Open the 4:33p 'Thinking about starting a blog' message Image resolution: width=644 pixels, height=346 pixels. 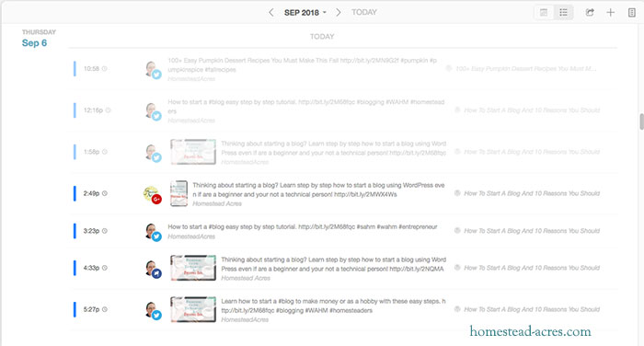tap(333, 264)
